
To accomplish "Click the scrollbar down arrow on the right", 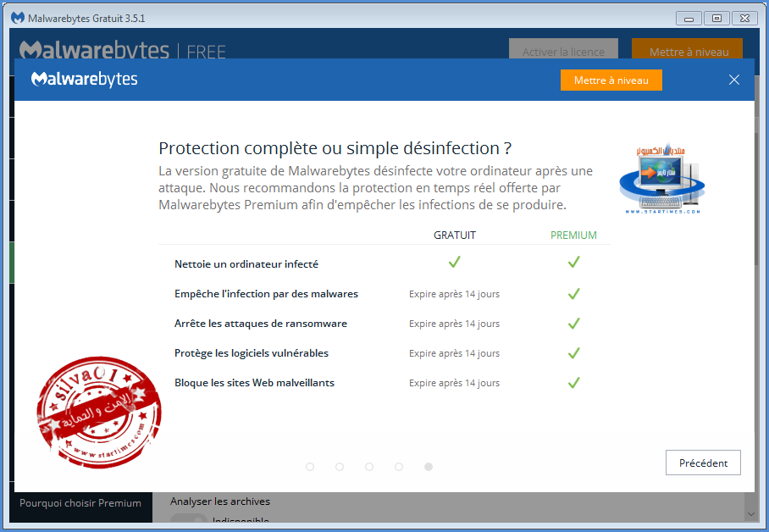I will (749, 513).
